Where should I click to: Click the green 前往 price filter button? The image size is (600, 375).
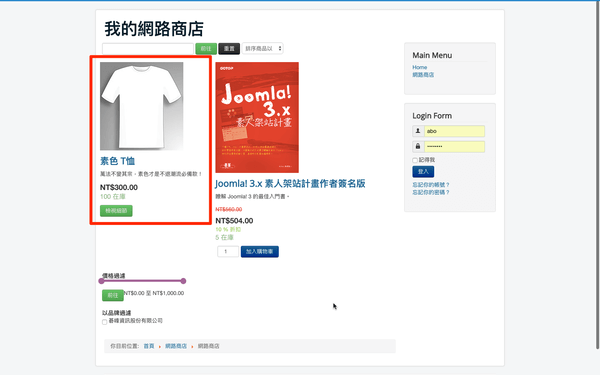[x=112, y=295]
